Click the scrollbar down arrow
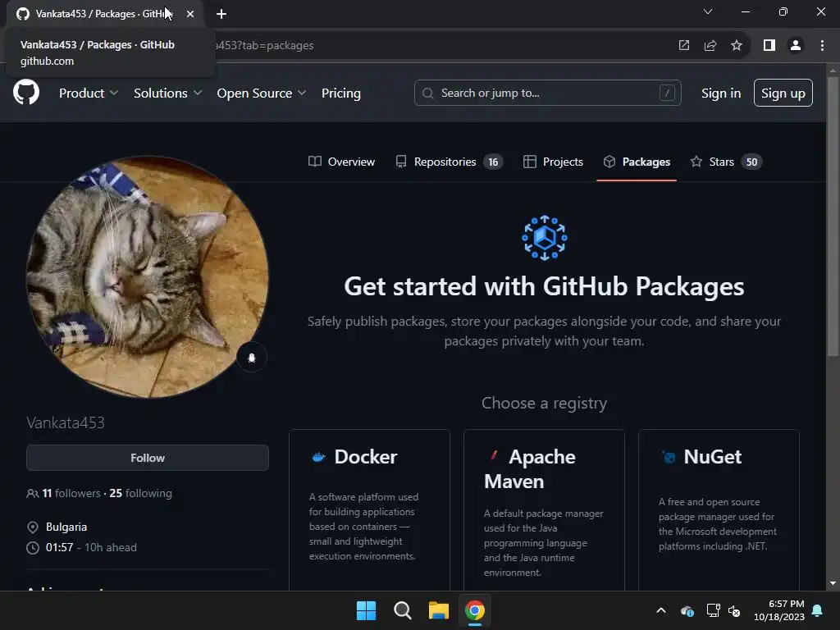840x630 pixels. (833, 583)
